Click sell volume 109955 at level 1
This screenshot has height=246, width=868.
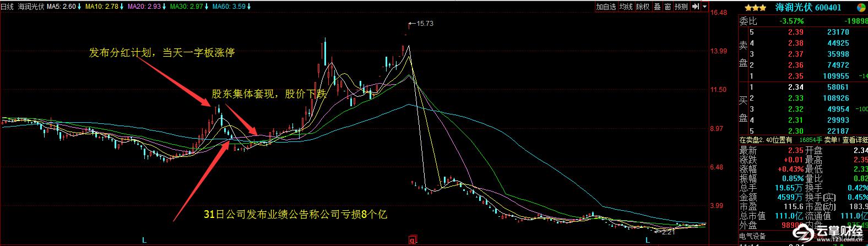[x=836, y=76]
